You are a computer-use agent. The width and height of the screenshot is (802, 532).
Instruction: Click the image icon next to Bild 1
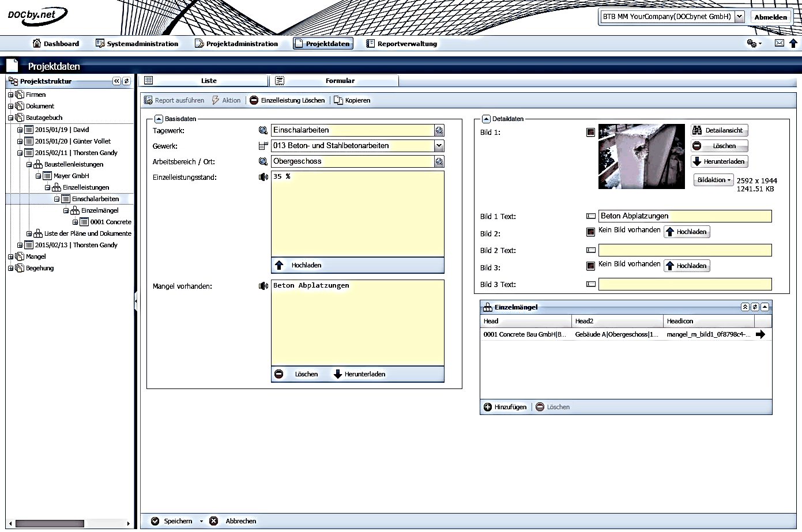coord(590,133)
